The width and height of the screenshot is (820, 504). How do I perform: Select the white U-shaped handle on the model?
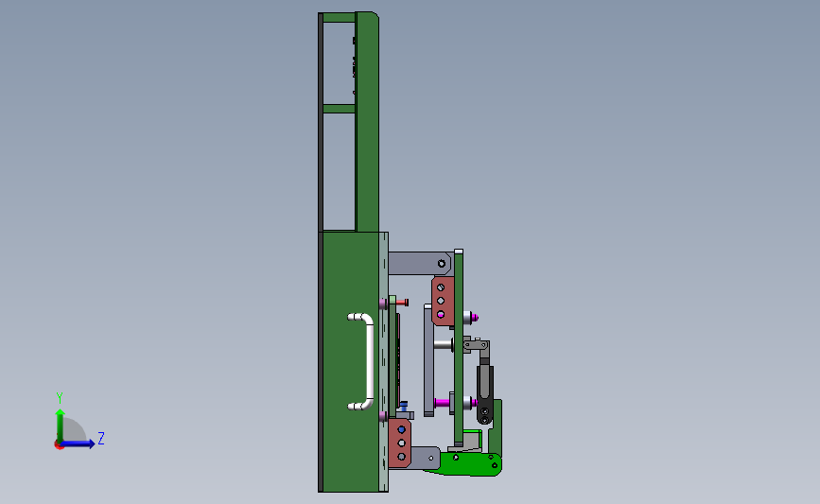click(x=362, y=361)
